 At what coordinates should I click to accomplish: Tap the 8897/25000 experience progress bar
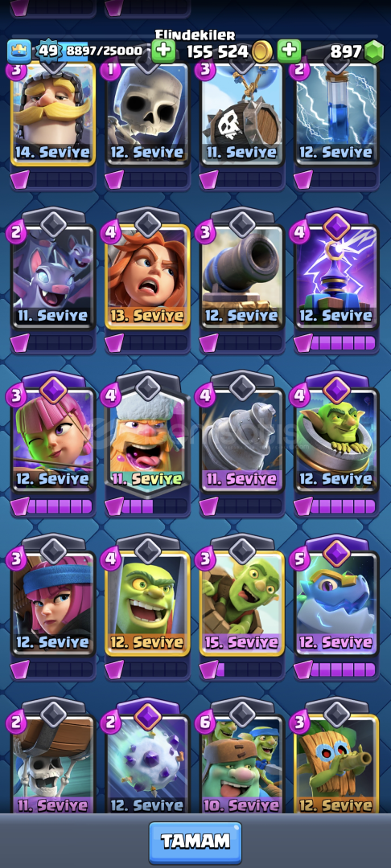click(105, 51)
